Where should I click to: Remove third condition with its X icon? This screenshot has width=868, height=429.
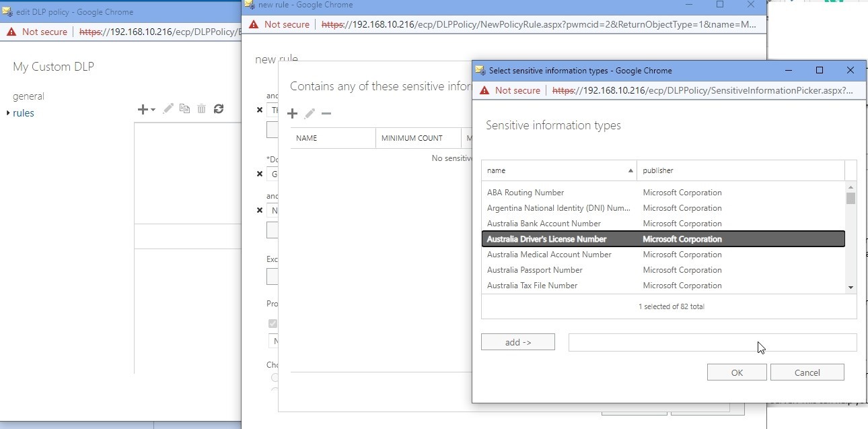(x=260, y=210)
